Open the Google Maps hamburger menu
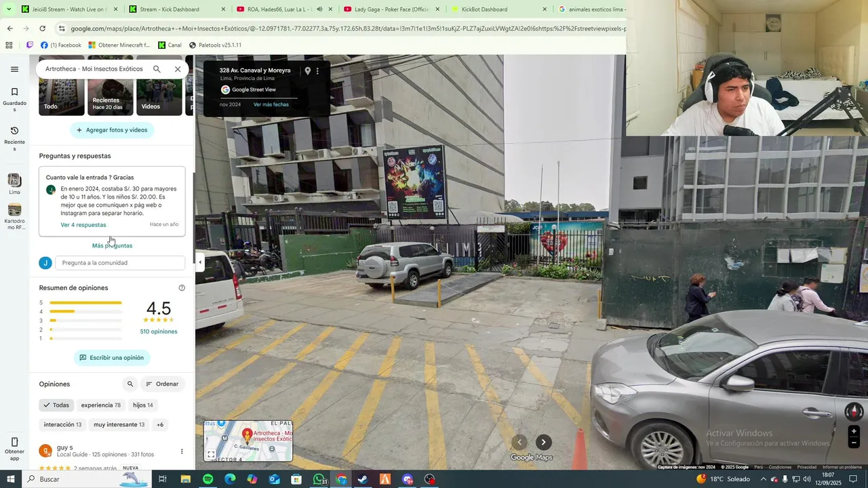The image size is (868, 488). [x=14, y=69]
